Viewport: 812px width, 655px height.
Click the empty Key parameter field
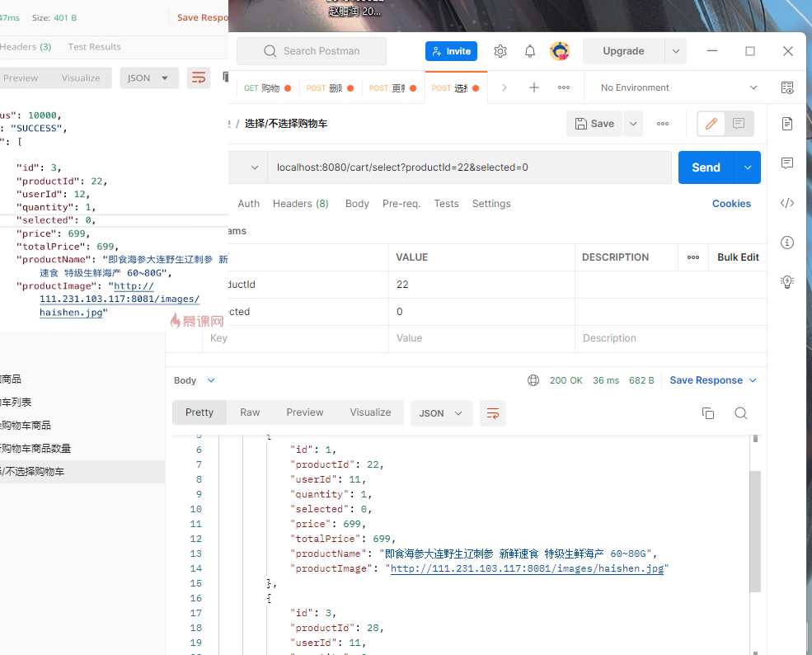pos(295,338)
